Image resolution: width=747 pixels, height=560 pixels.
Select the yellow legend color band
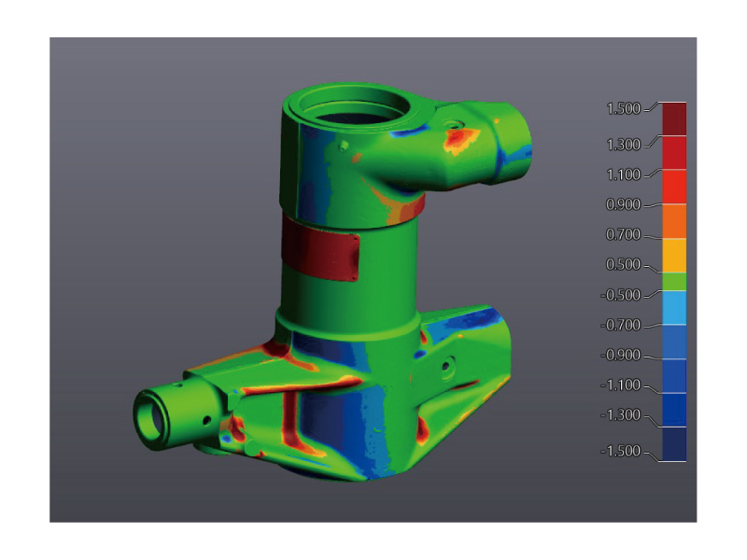pyautogui.click(x=674, y=255)
